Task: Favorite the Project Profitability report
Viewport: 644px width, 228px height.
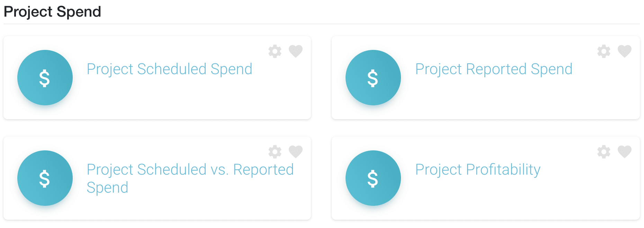Action: 624,151
